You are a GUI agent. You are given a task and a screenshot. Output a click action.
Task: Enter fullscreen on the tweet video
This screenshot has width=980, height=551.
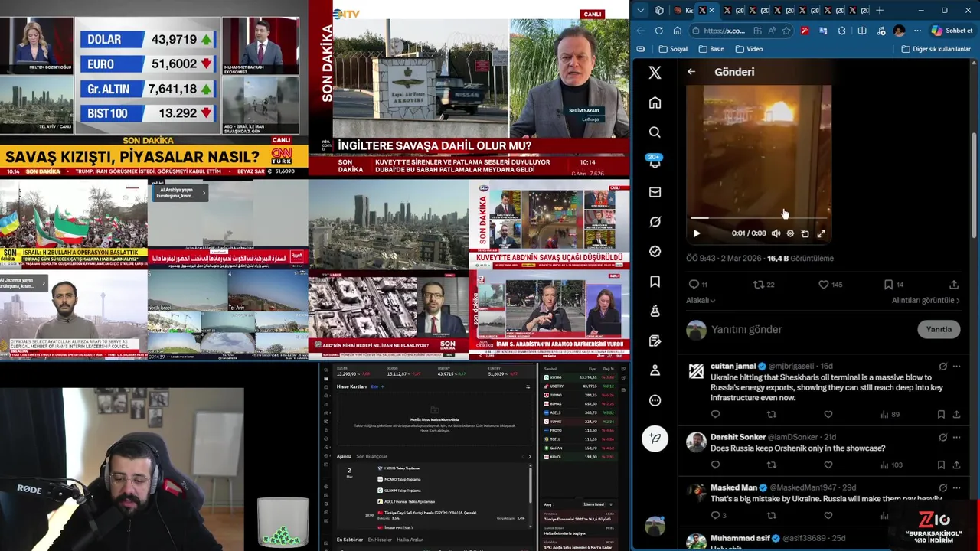821,233
